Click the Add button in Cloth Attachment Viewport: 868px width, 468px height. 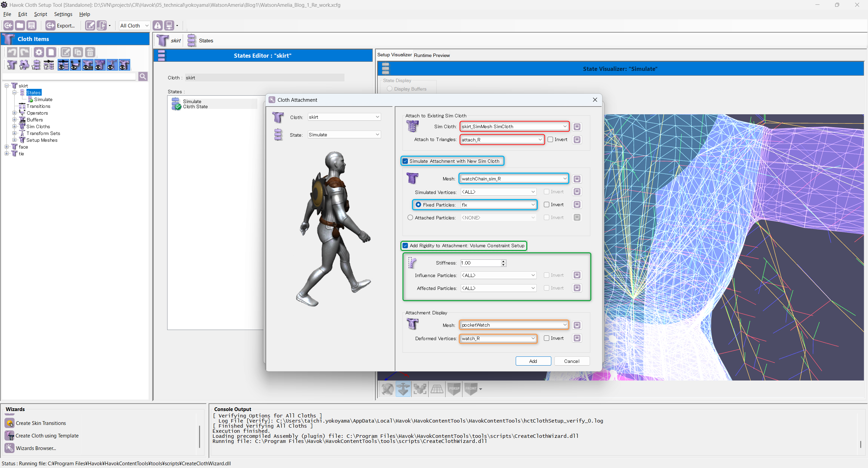point(533,361)
